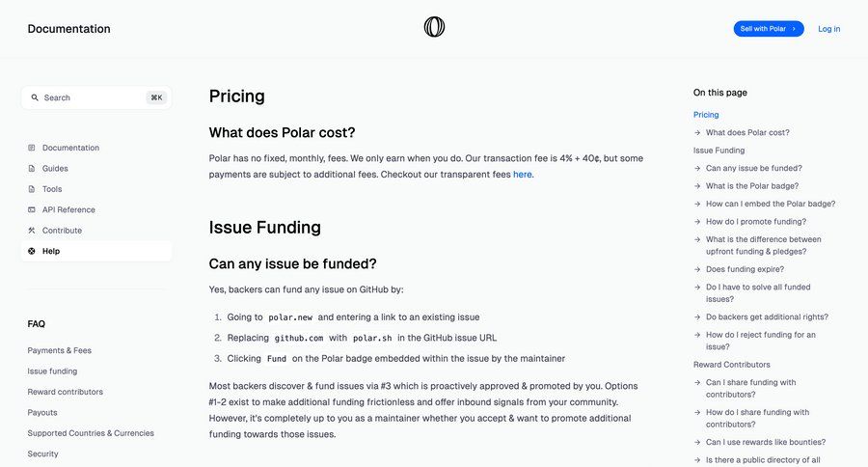Screen dimensions: 868x467
Task: Click the Documentation sidebar icon
Action: [x=32, y=148]
